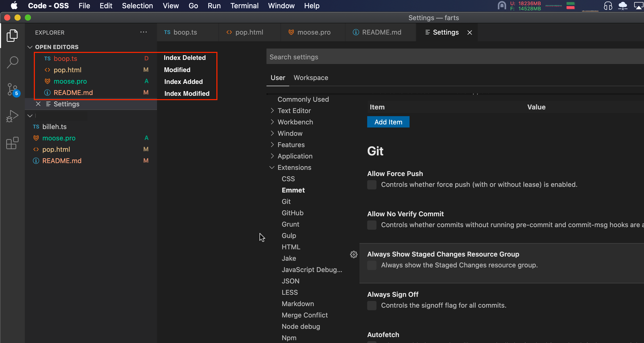This screenshot has width=644, height=343.
Task: Open the Selection menu
Action: [137, 6]
